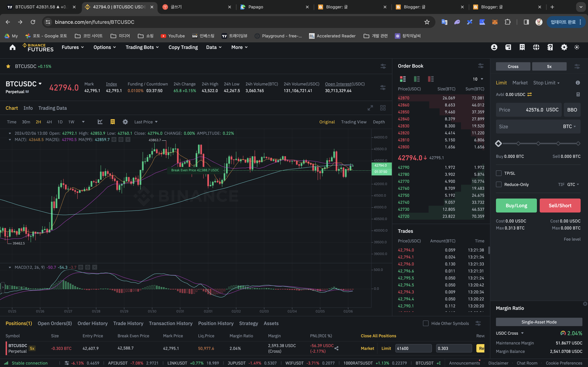The height and width of the screenshot is (367, 588).
Task: Click the Binance home icon
Action: tap(13, 47)
